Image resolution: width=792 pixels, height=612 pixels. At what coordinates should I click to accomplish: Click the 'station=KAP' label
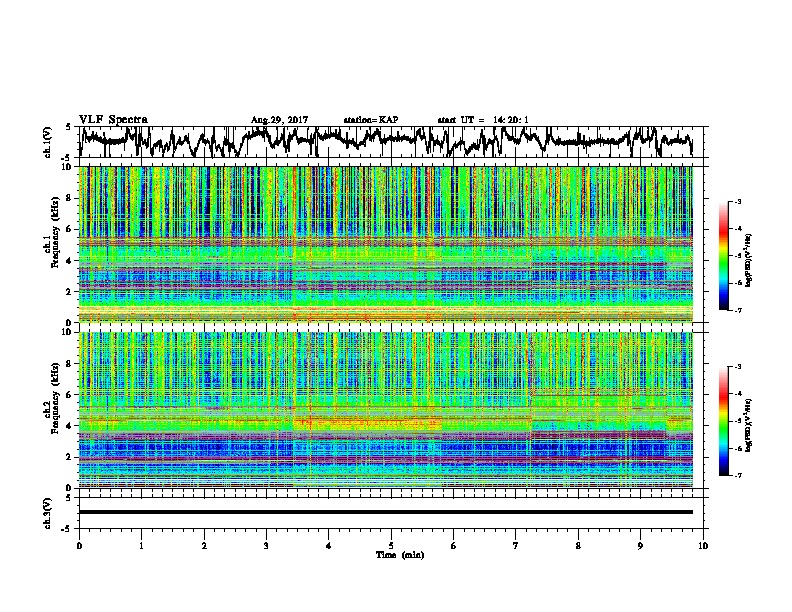click(x=371, y=120)
